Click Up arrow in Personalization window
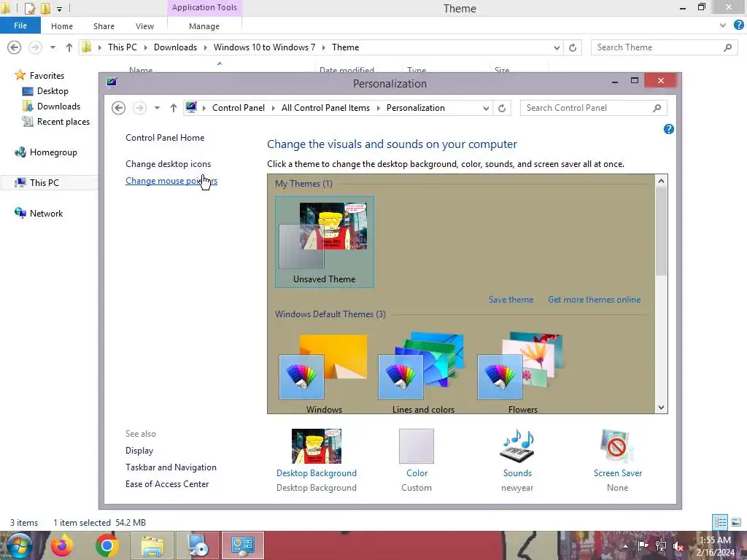 coord(174,108)
